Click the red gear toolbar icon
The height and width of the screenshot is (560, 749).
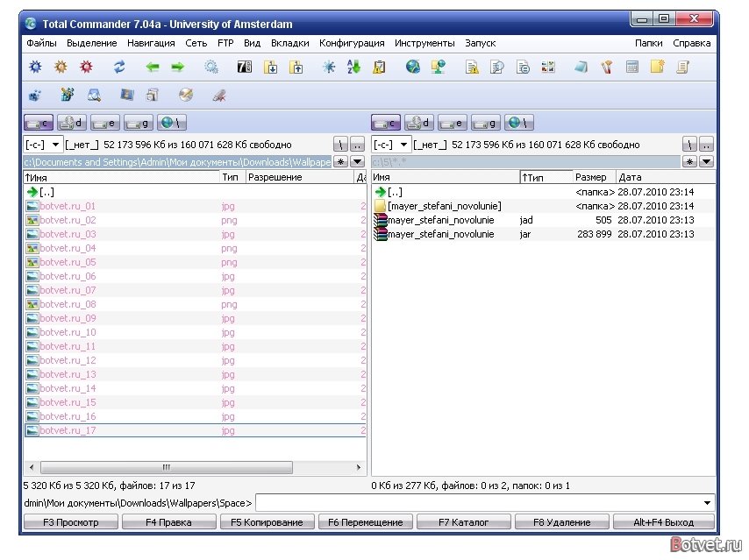click(x=86, y=67)
